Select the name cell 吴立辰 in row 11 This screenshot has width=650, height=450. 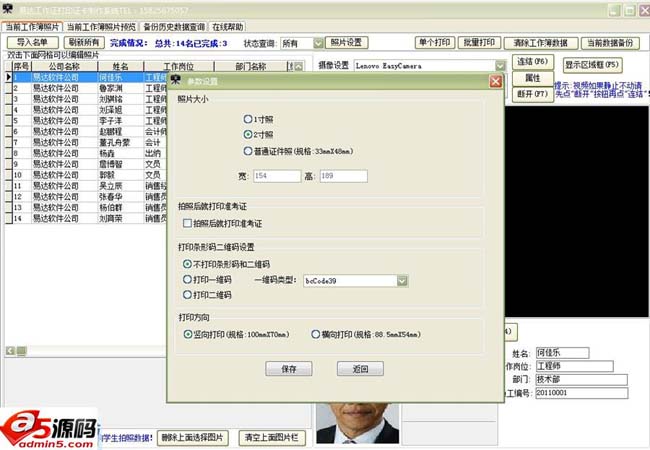pos(121,186)
